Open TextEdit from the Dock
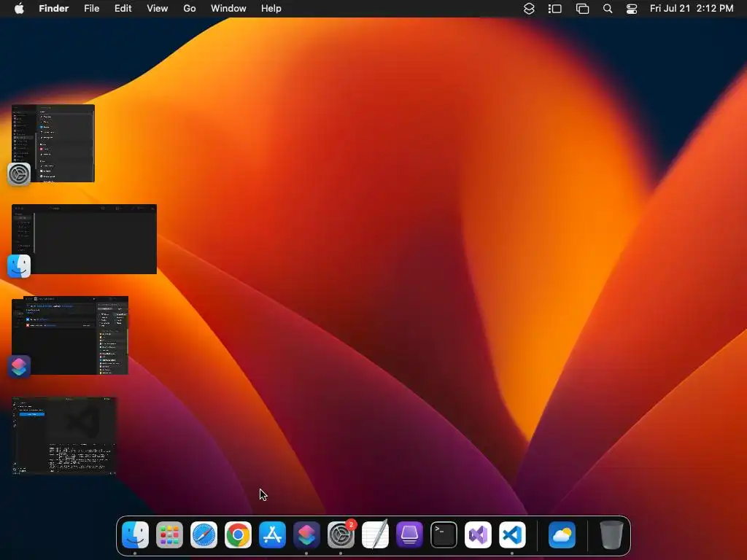Viewport: 747px width, 560px height. pos(376,534)
